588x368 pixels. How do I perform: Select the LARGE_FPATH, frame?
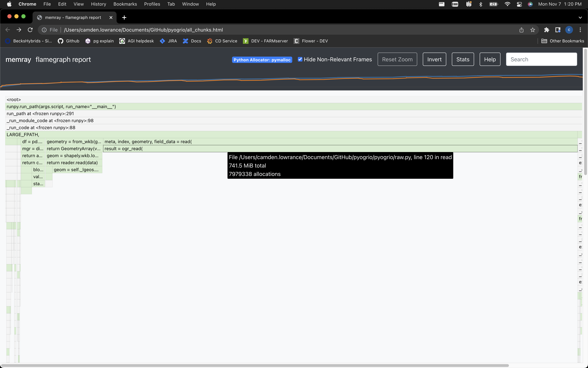pos(291,135)
